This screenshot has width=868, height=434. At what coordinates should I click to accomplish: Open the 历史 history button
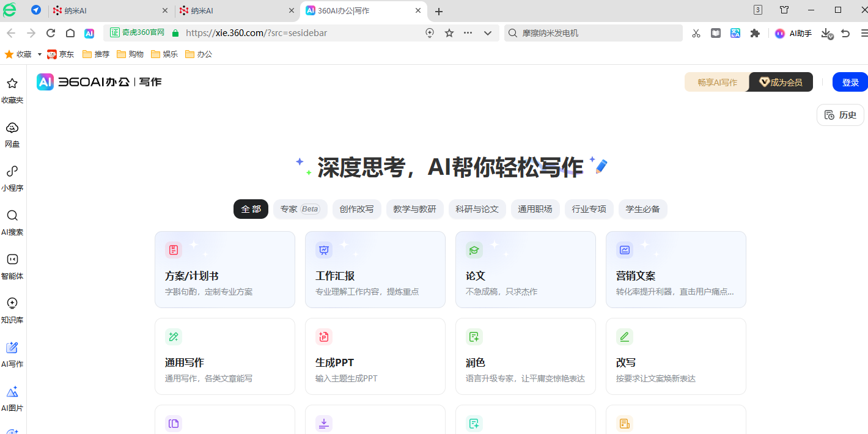click(840, 115)
